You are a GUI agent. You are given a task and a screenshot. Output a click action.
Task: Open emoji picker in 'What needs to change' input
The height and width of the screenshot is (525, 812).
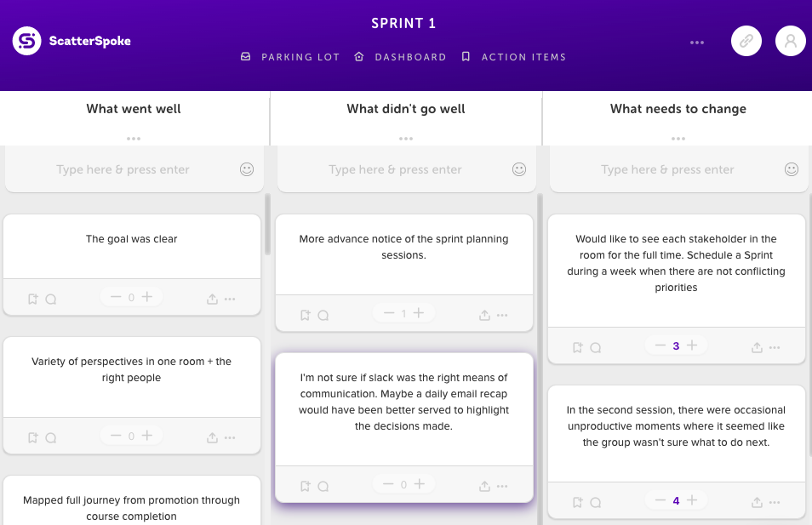(x=792, y=169)
